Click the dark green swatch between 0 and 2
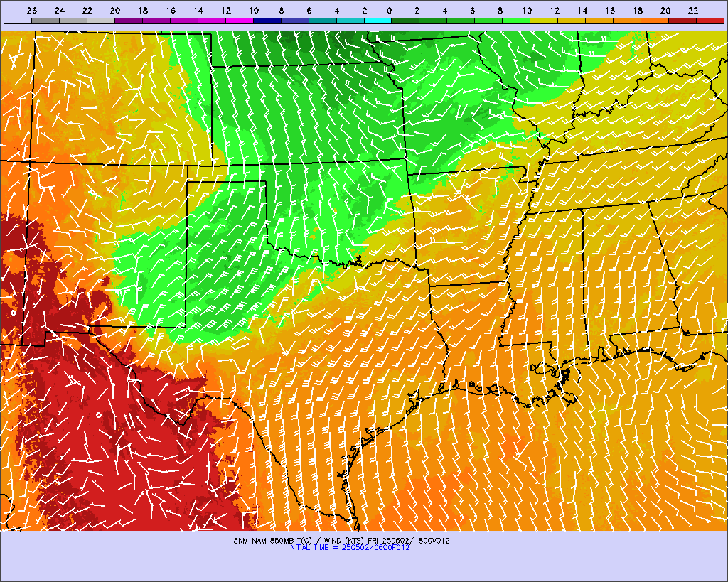The width and height of the screenshot is (728, 582). [x=405, y=21]
